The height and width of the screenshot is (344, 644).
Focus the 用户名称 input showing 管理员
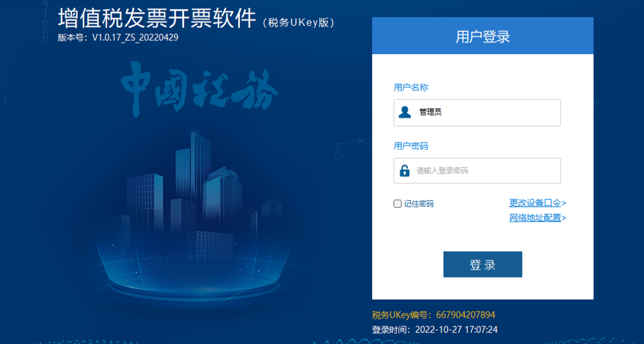pos(477,112)
